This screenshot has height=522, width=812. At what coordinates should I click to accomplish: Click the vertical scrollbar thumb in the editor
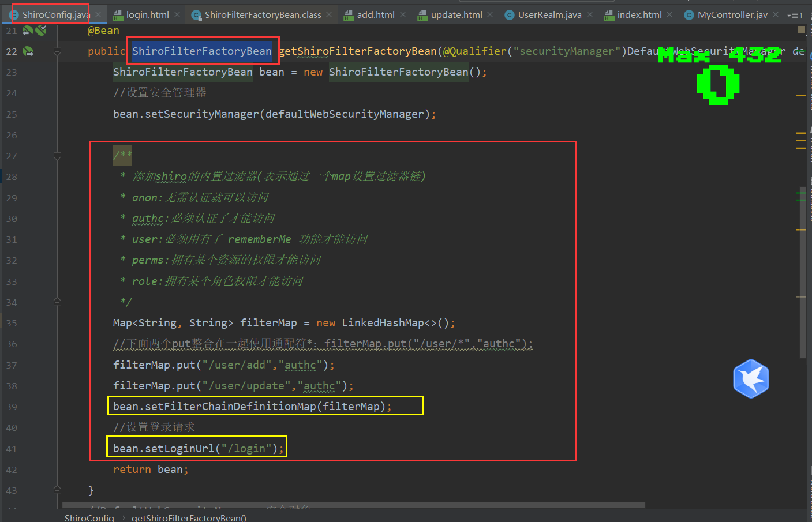[802, 271]
